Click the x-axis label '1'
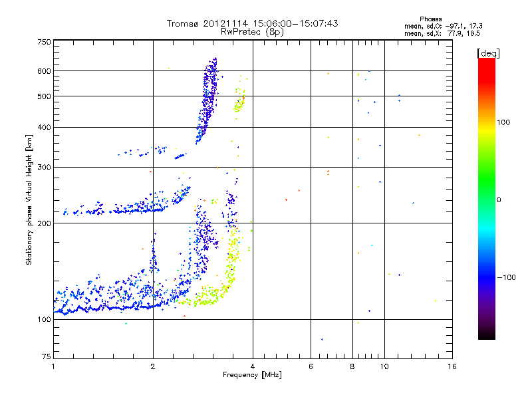 point(53,366)
